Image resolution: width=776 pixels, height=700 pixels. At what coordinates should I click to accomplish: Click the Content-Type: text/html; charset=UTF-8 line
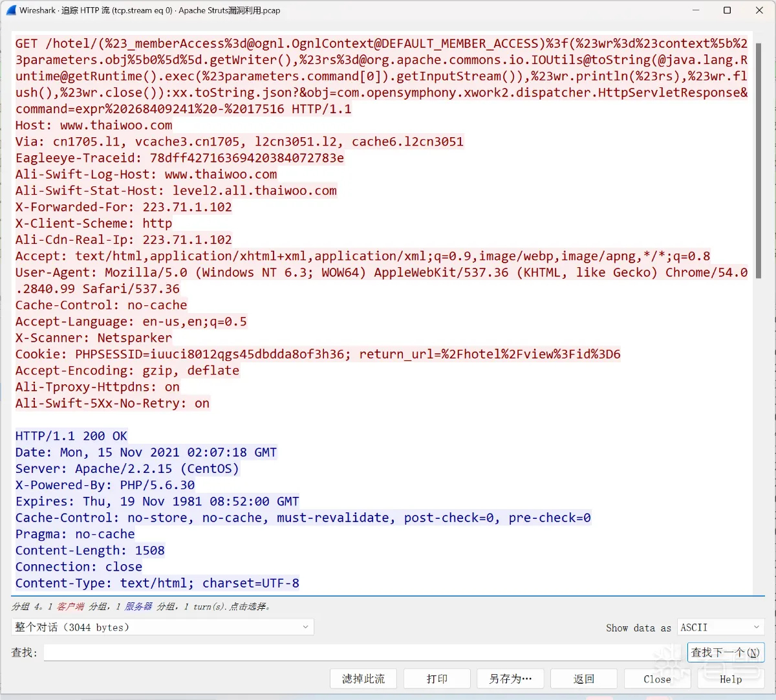click(157, 583)
